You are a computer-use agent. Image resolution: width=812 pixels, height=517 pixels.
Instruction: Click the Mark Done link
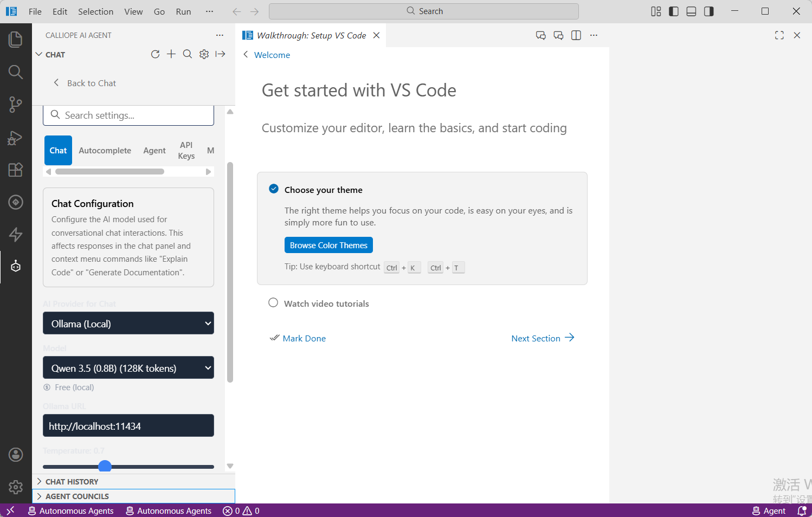(298, 338)
